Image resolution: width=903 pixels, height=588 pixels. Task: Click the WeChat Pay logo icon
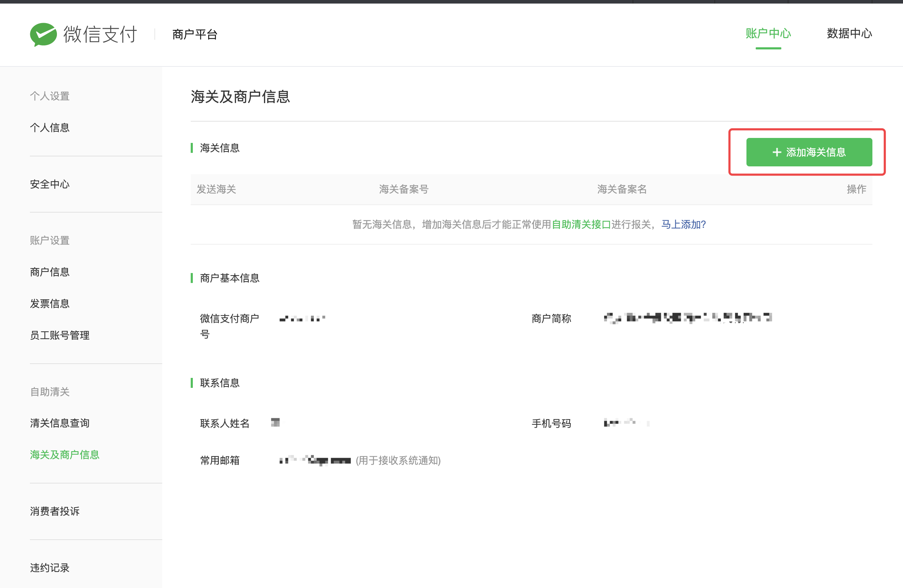pos(43,34)
